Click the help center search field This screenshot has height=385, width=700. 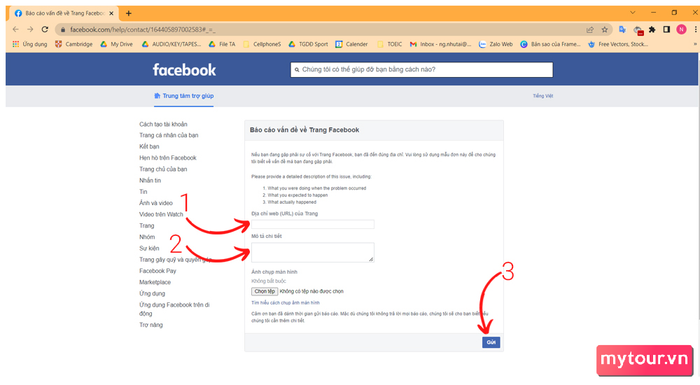pyautogui.click(x=421, y=70)
